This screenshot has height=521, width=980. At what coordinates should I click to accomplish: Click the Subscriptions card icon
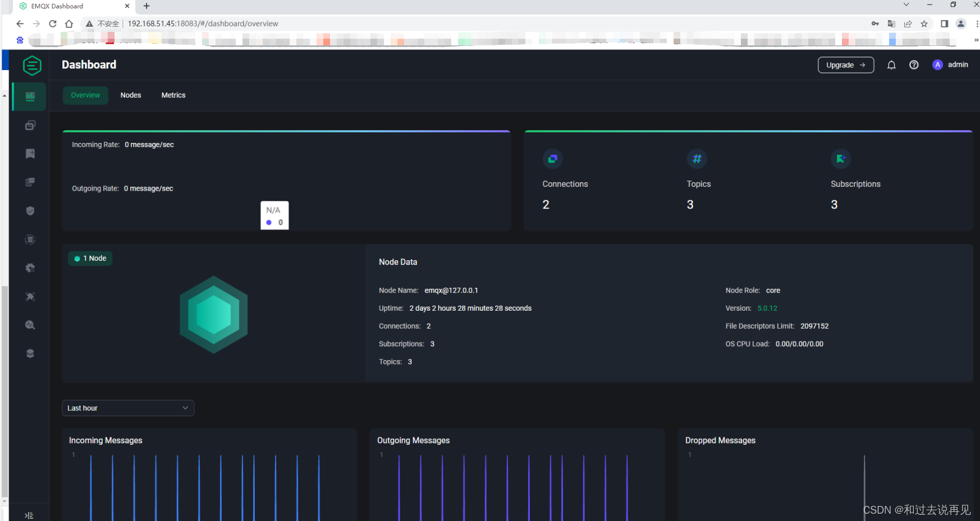point(841,159)
